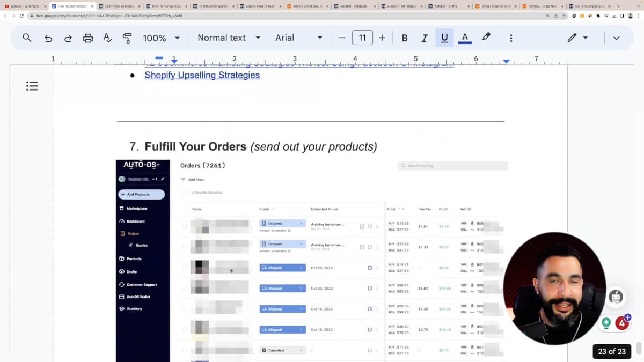Expand the browser tab search chevron
Image resolution: width=644 pixels, height=362 pixels.
pyautogui.click(x=637, y=6)
